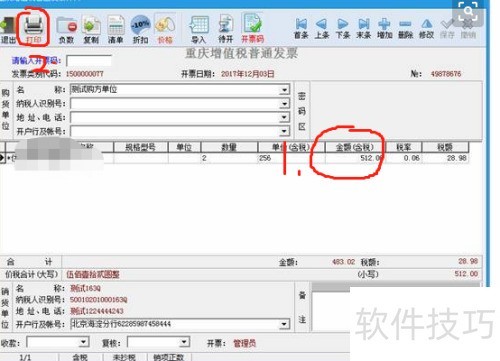Expand buyer 开户行及帐号 dropdown
The image size is (500, 361).
pos(284,131)
